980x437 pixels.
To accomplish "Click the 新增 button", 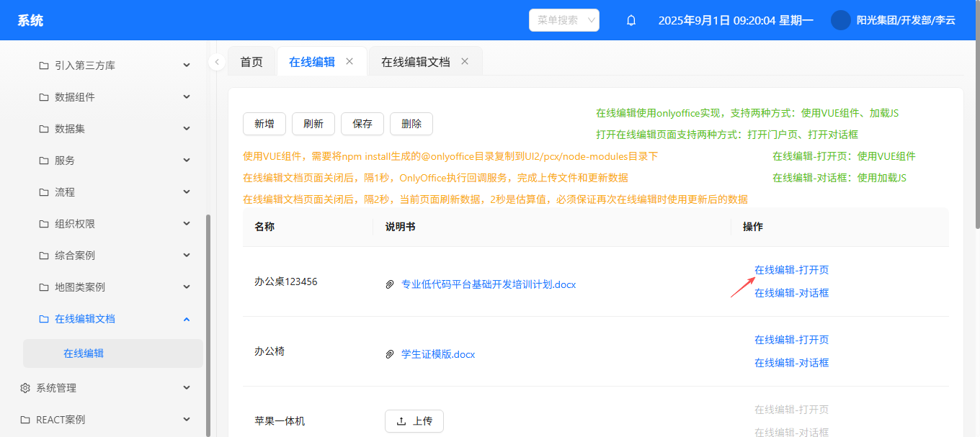I will (264, 124).
